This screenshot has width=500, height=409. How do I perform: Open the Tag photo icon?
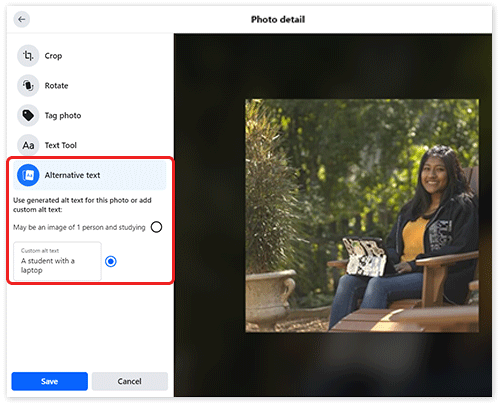[28, 116]
